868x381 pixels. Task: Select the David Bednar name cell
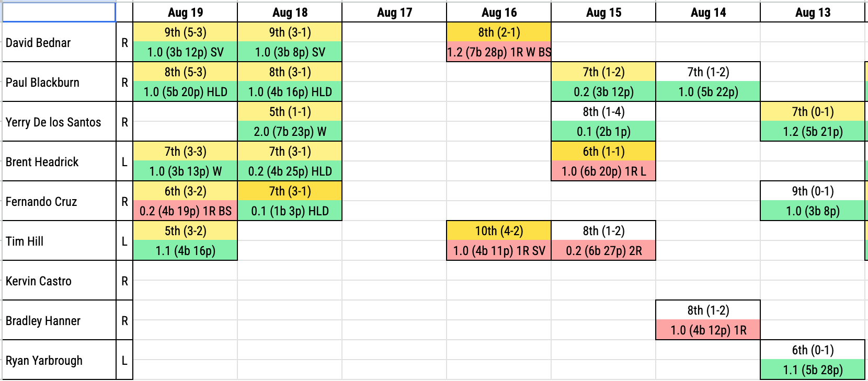[x=59, y=42]
